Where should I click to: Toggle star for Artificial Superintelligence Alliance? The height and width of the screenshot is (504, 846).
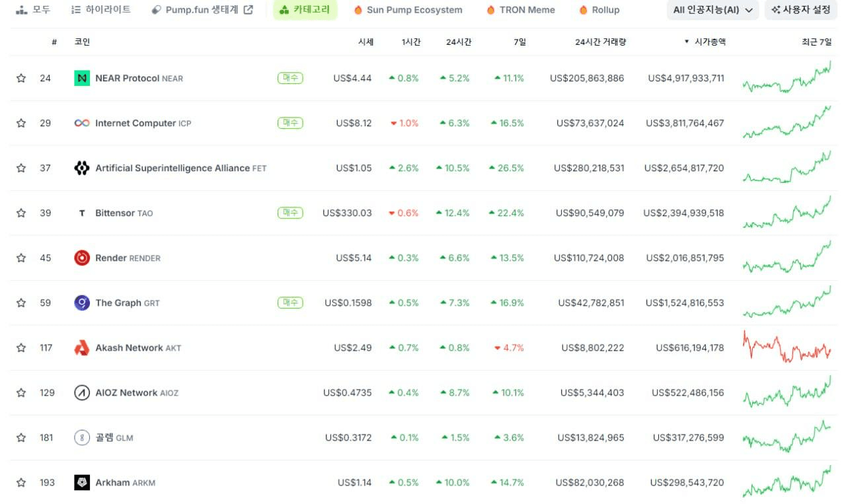21,168
